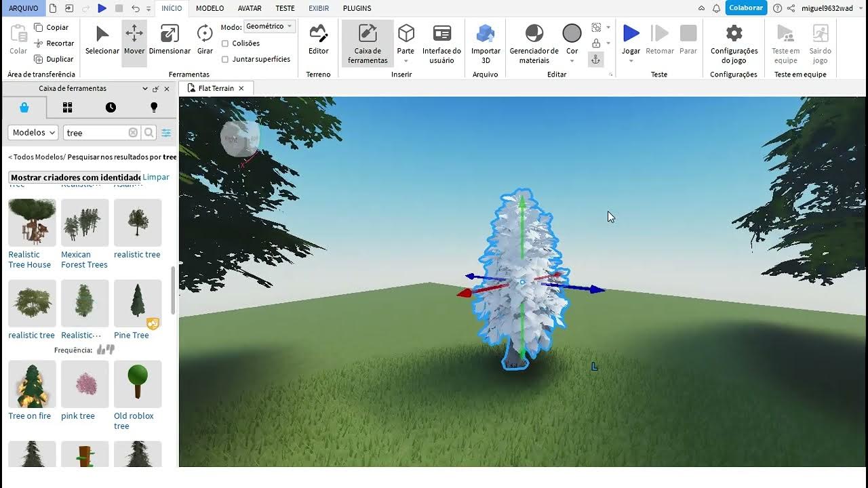
Task: Open Configurações do jogo gear
Action: [x=734, y=43]
